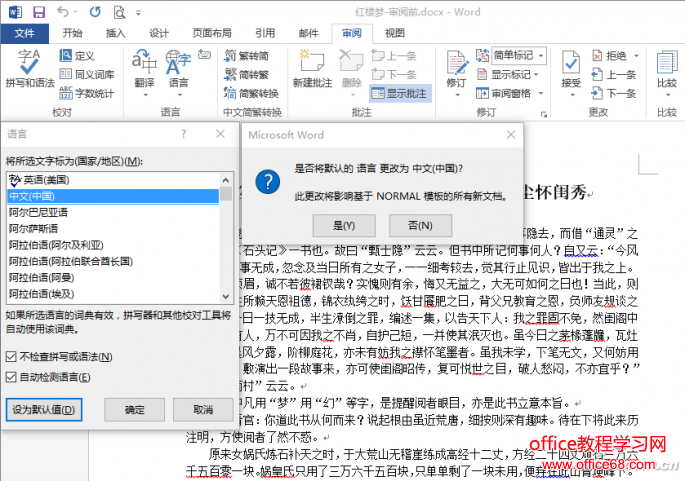Convert Simplified to Traditional (简转繁)
Screen dimensions: 685x481
[246, 74]
